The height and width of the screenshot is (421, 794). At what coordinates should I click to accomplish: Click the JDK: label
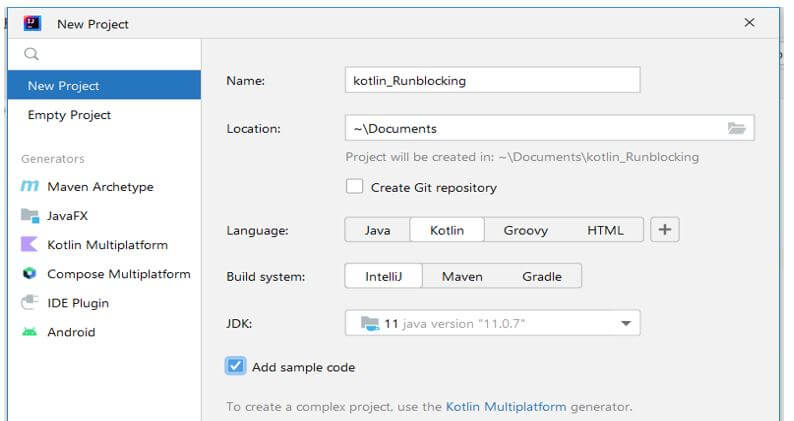pos(239,323)
